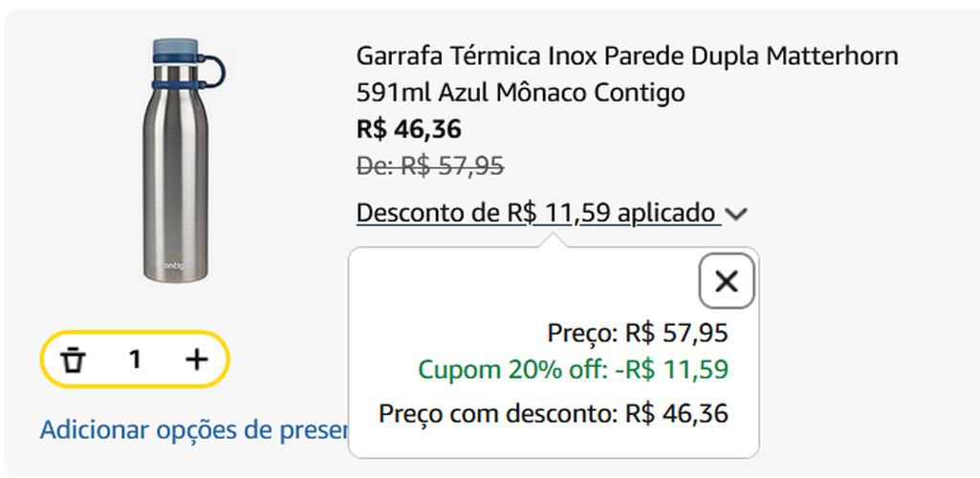Close the discount details popup
The width and height of the screenshot is (980, 478).
pyautogui.click(x=727, y=281)
